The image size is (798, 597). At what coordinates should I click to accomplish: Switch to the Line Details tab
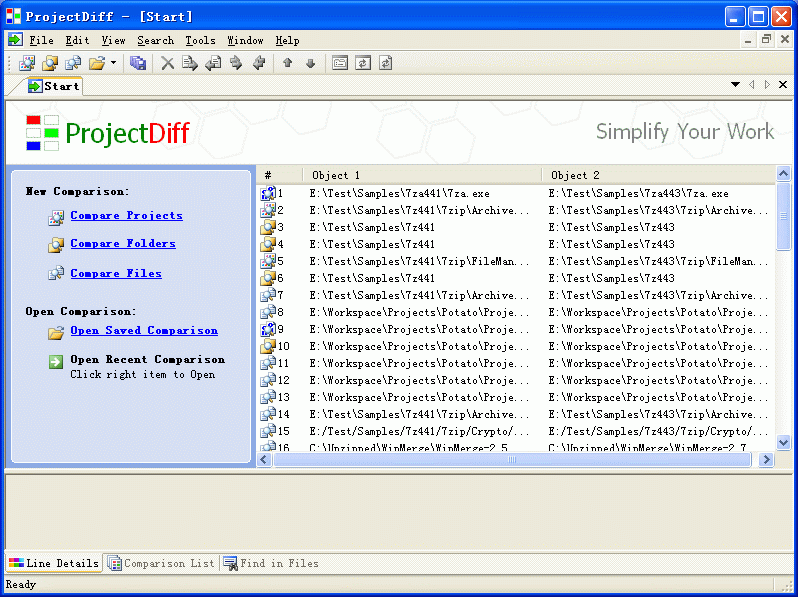point(54,563)
